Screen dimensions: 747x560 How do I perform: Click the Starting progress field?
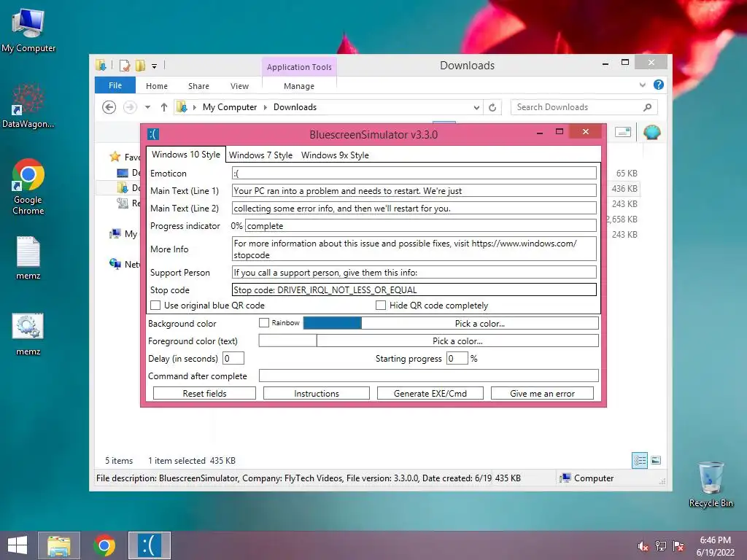457,358
